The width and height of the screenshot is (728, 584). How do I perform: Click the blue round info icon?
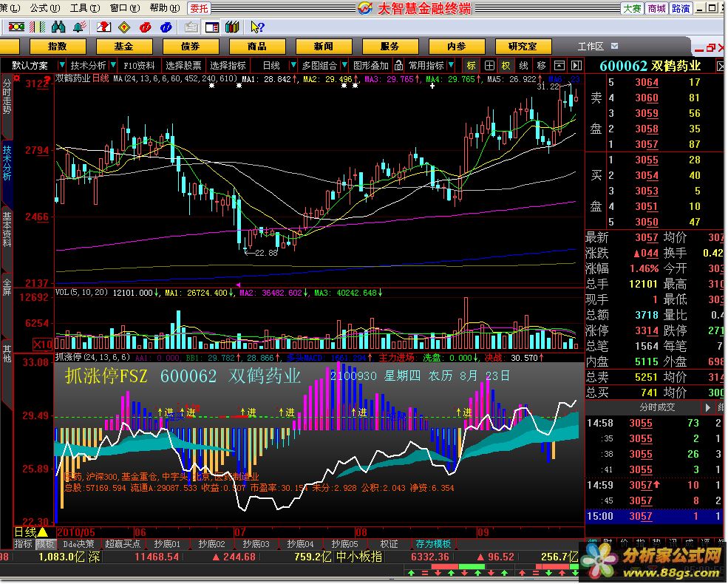pyautogui.click(x=166, y=27)
